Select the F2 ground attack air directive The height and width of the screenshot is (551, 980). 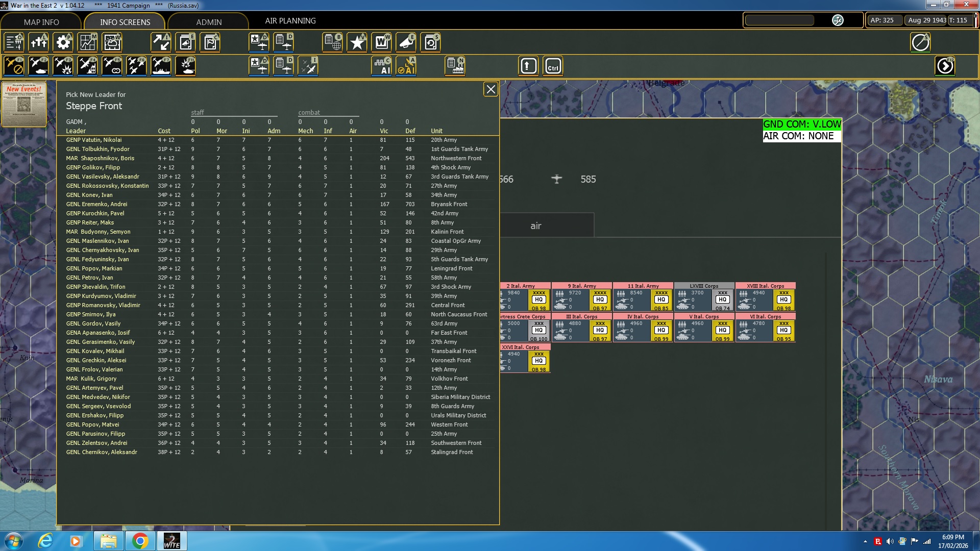click(39, 66)
